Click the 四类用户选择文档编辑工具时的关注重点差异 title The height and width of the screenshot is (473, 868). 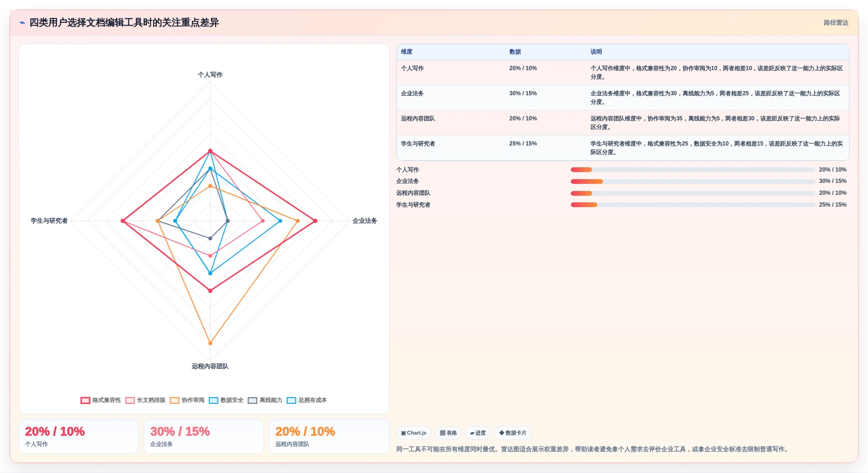[x=124, y=23]
